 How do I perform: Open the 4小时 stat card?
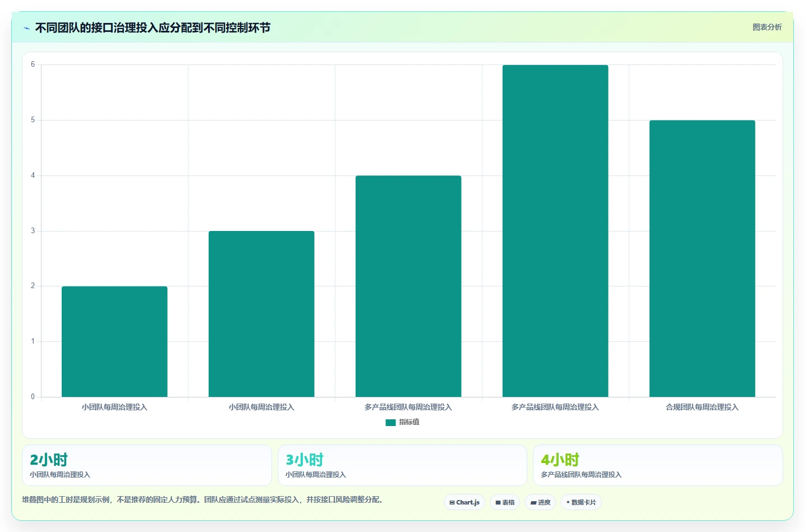[x=658, y=465]
